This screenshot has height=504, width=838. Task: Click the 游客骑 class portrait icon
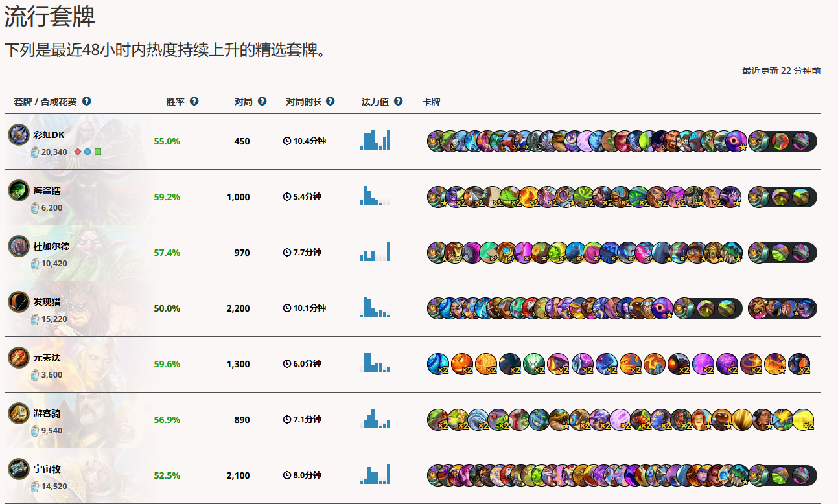pyautogui.click(x=19, y=413)
